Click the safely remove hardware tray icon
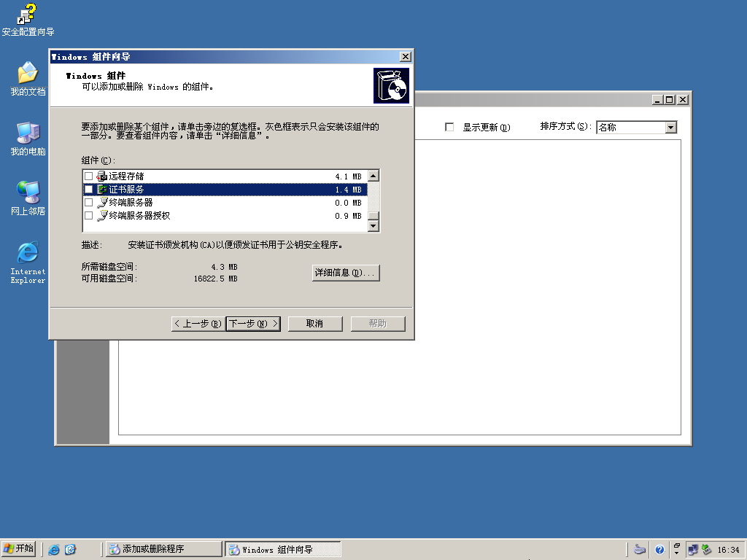 tap(707, 550)
